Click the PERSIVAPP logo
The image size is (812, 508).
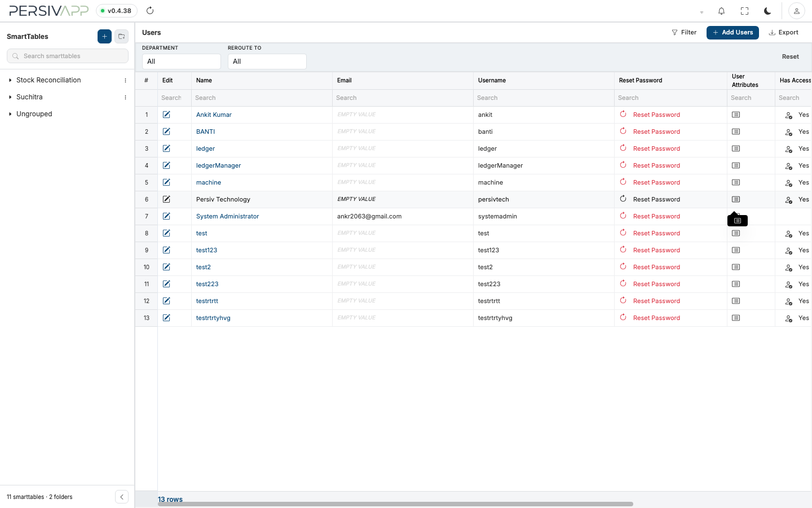point(49,11)
